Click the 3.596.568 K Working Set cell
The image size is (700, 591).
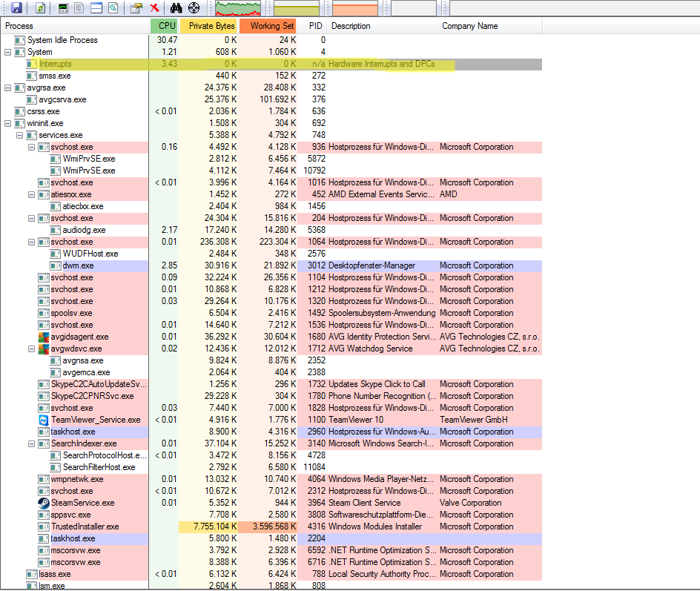(x=268, y=526)
